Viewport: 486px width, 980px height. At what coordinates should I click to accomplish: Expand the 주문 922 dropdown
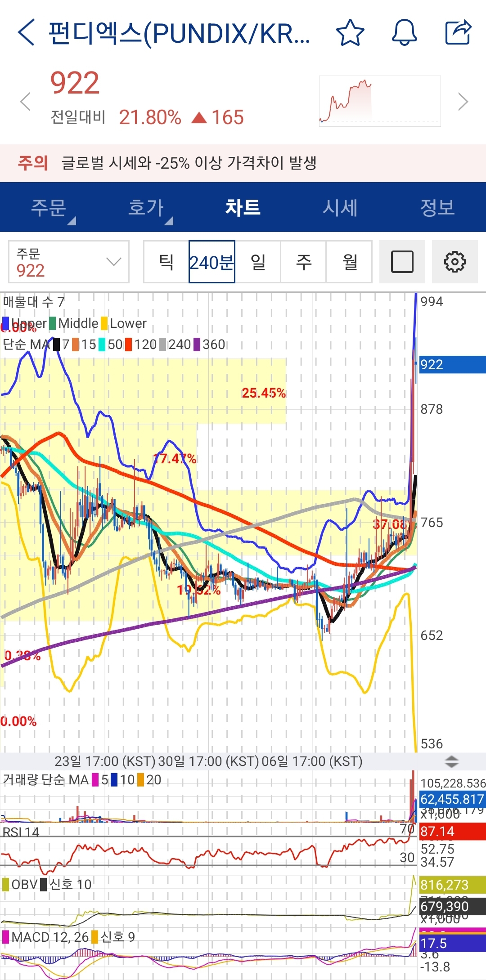[x=69, y=262]
